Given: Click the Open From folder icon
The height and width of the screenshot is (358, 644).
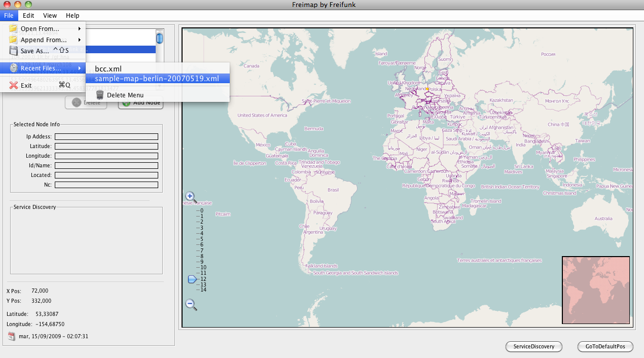Looking at the screenshot, I should [x=14, y=28].
